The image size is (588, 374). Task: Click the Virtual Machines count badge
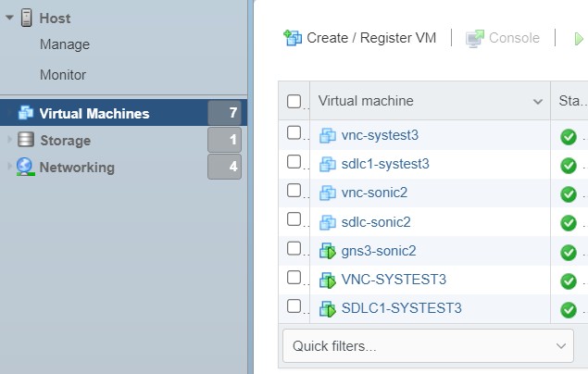pyautogui.click(x=224, y=113)
